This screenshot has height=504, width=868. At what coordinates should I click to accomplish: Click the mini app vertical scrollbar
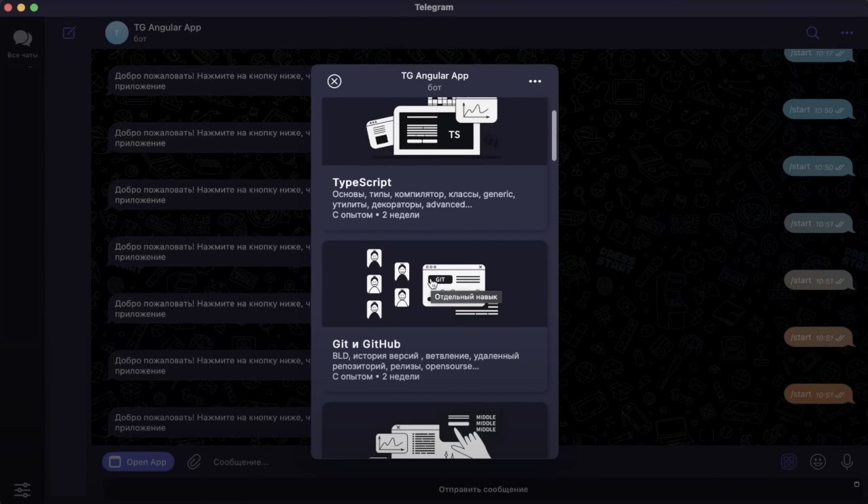(x=554, y=136)
